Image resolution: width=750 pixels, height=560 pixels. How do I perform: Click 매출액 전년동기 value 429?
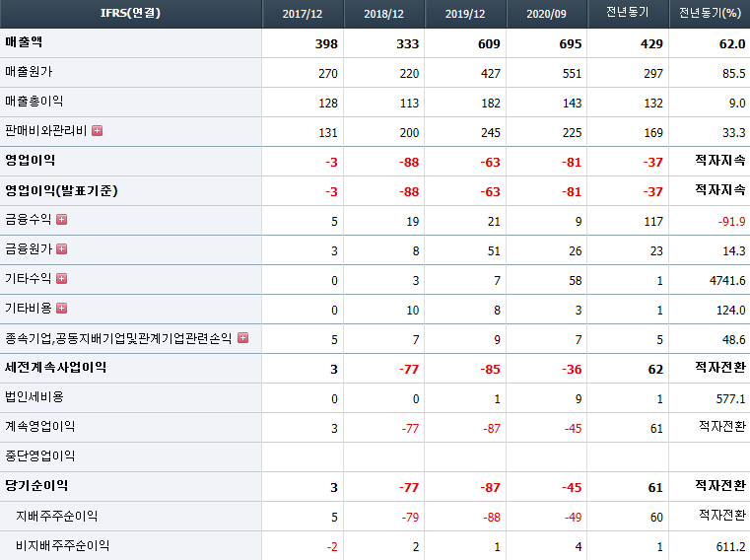651,44
